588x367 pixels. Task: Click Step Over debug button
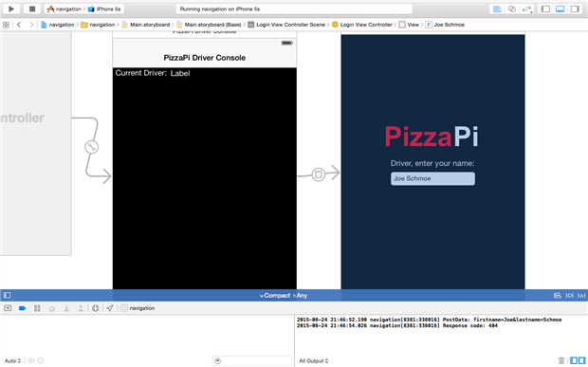point(52,308)
